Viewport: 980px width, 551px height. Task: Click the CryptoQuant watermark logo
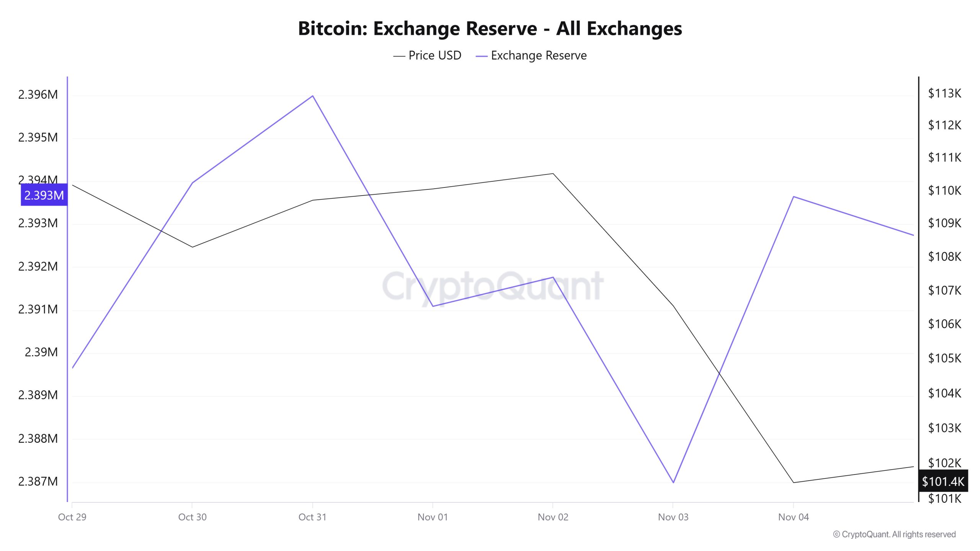tap(493, 286)
